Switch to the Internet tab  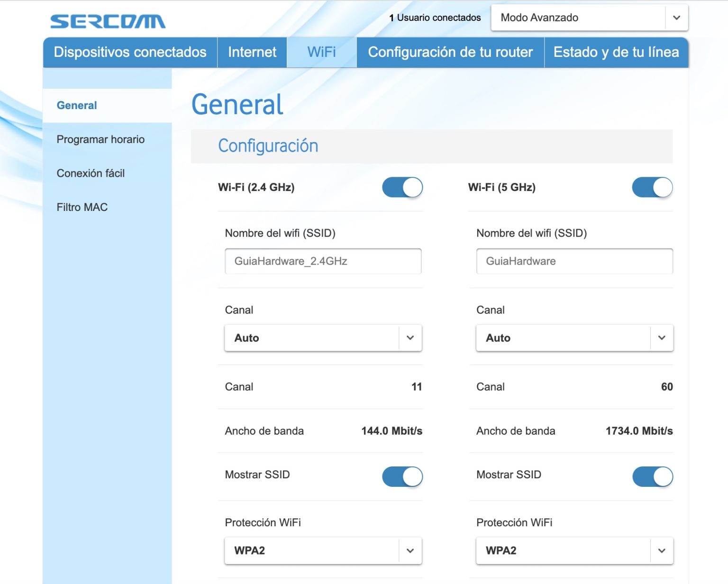pyautogui.click(x=252, y=52)
